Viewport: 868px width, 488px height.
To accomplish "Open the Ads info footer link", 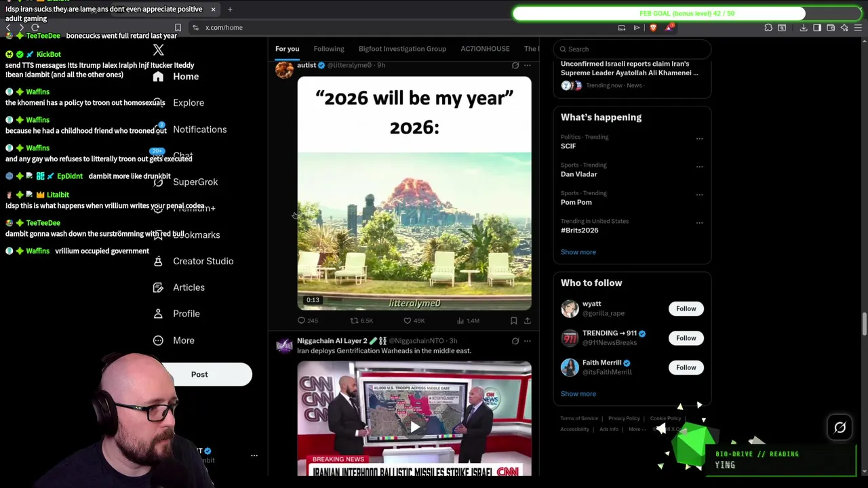I will tap(609, 429).
